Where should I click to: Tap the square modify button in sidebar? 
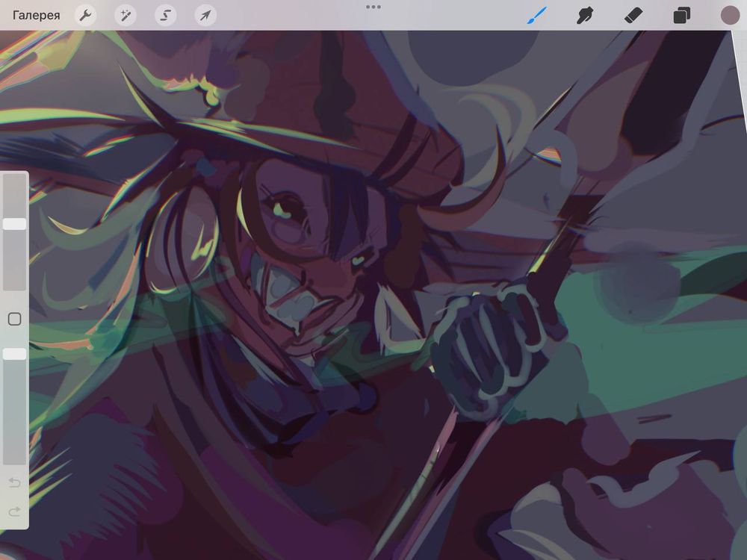15,319
